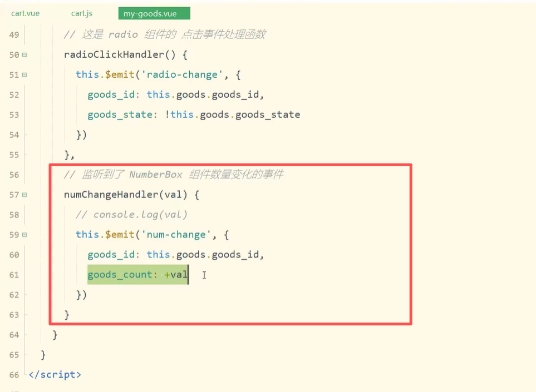Click the radioClickHandler() function name

click(120, 54)
